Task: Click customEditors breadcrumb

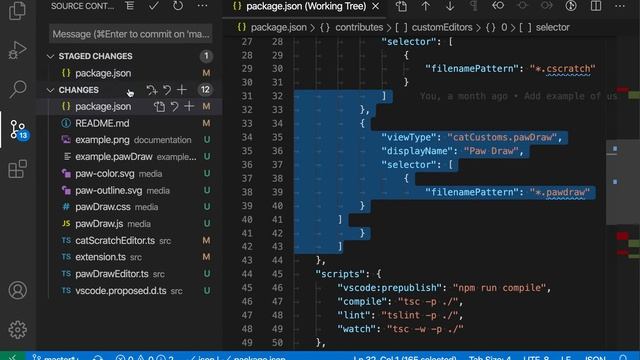Action: click(x=442, y=27)
